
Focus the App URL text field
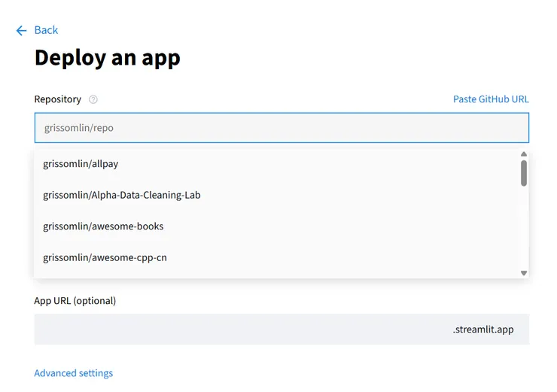pos(241,330)
